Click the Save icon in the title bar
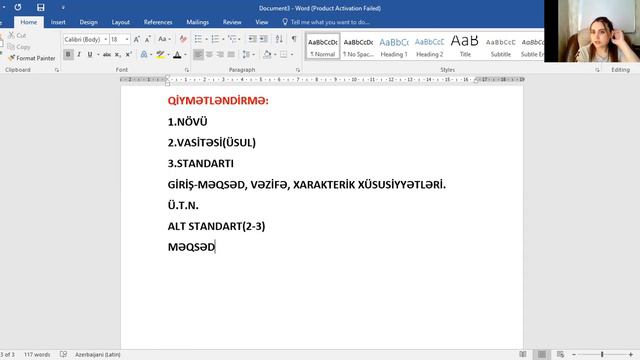The width and height of the screenshot is (640, 360). coord(40,7)
